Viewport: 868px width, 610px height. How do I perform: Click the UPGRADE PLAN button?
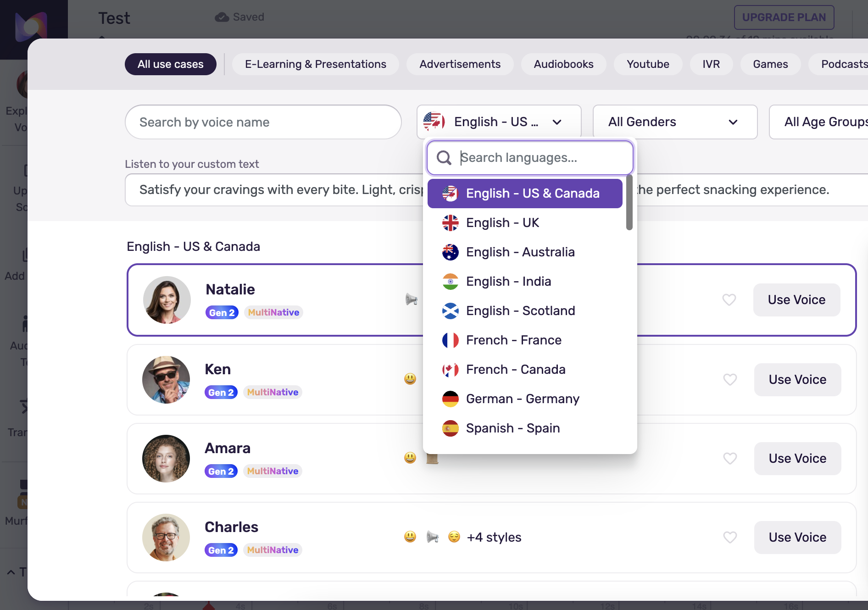pyautogui.click(x=784, y=17)
